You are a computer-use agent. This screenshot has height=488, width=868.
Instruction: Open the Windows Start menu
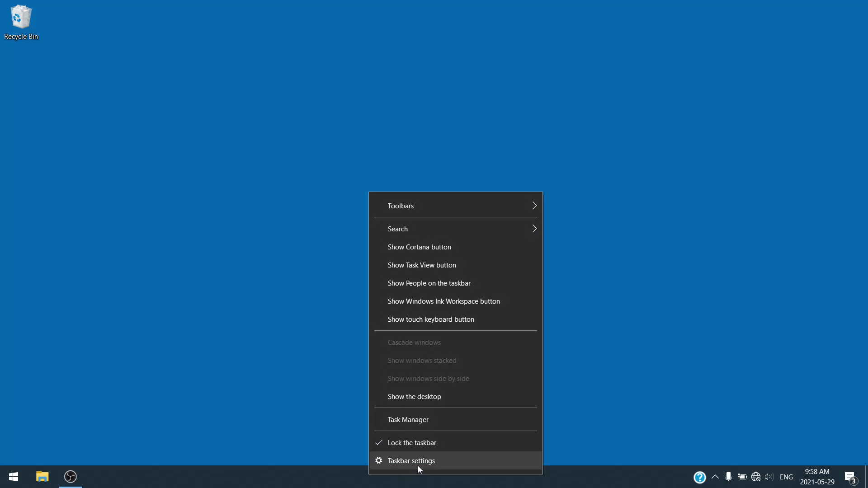click(14, 477)
